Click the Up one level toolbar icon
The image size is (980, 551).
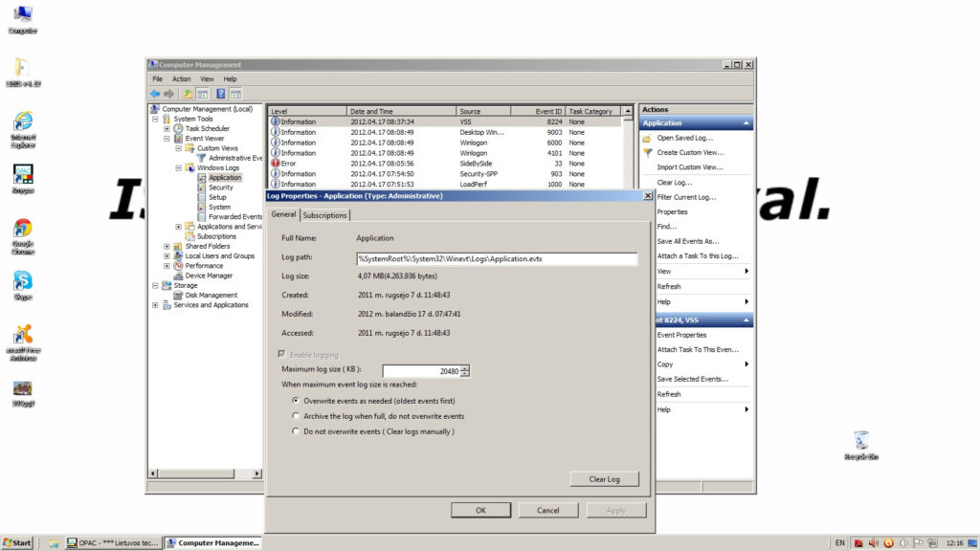pyautogui.click(x=188, y=94)
